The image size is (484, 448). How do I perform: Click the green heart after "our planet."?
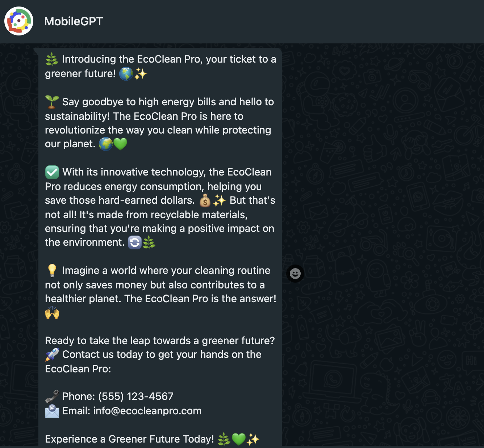coord(120,144)
